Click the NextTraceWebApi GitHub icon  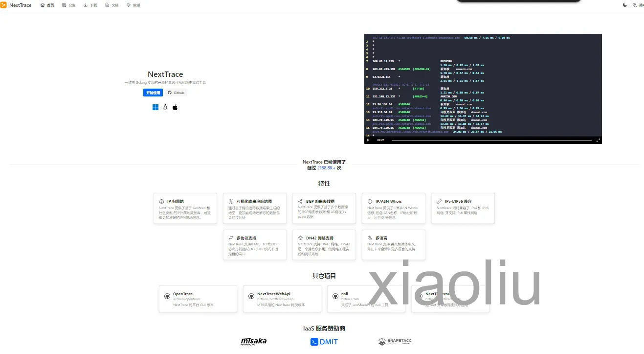pyautogui.click(x=251, y=296)
